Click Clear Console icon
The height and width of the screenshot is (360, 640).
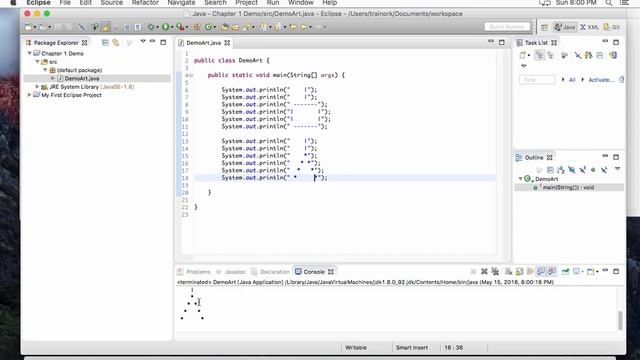[509, 271]
